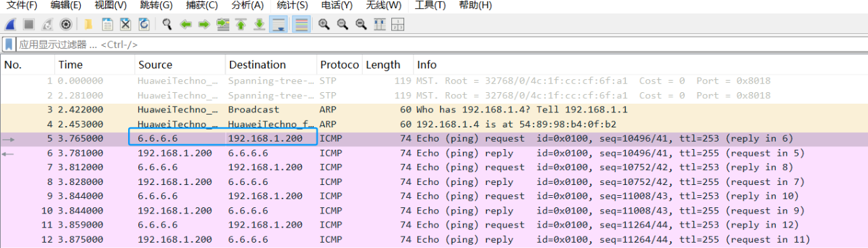Open a capture file via folder icon
The width and height of the screenshot is (868, 248).
tap(88, 24)
